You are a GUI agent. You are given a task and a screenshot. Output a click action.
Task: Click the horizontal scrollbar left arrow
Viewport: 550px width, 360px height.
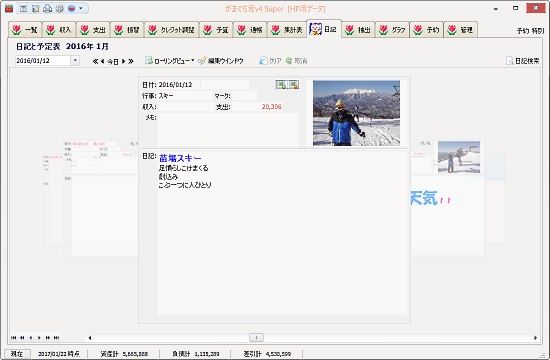(x=90, y=338)
